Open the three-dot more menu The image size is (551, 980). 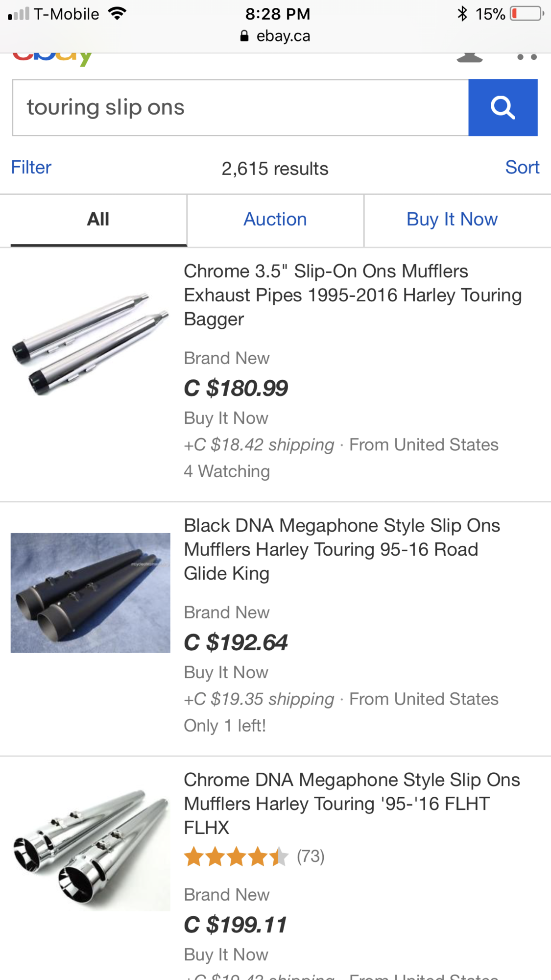point(527,57)
